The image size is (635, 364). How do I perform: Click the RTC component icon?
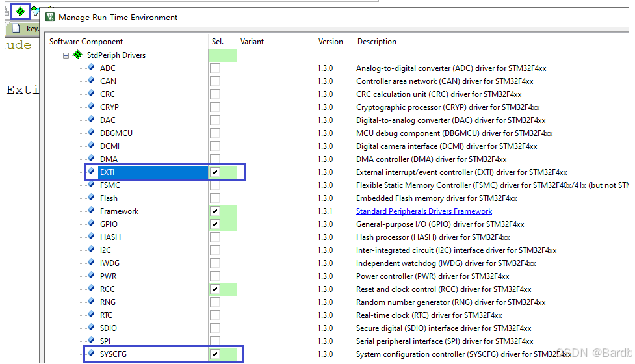pos(91,314)
